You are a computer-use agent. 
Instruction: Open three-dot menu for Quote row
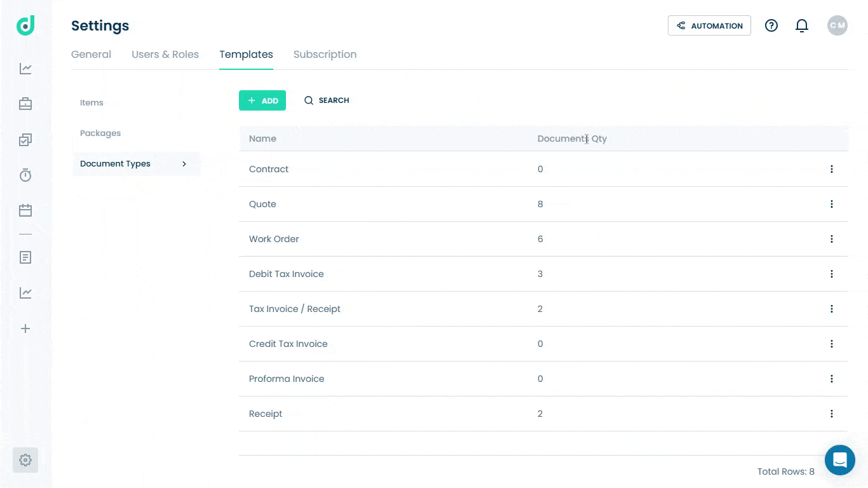[831, 204]
